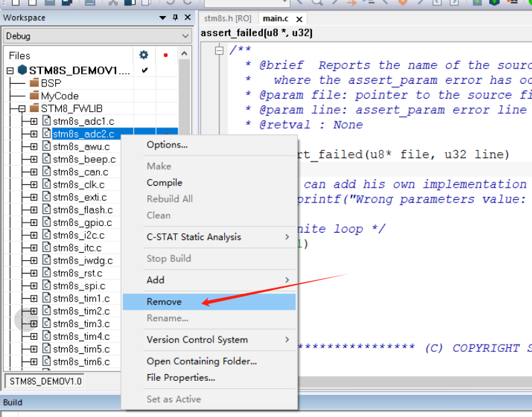Screen dimensions: 532x417
Task: Select the MyCode group name
Action: (60, 96)
